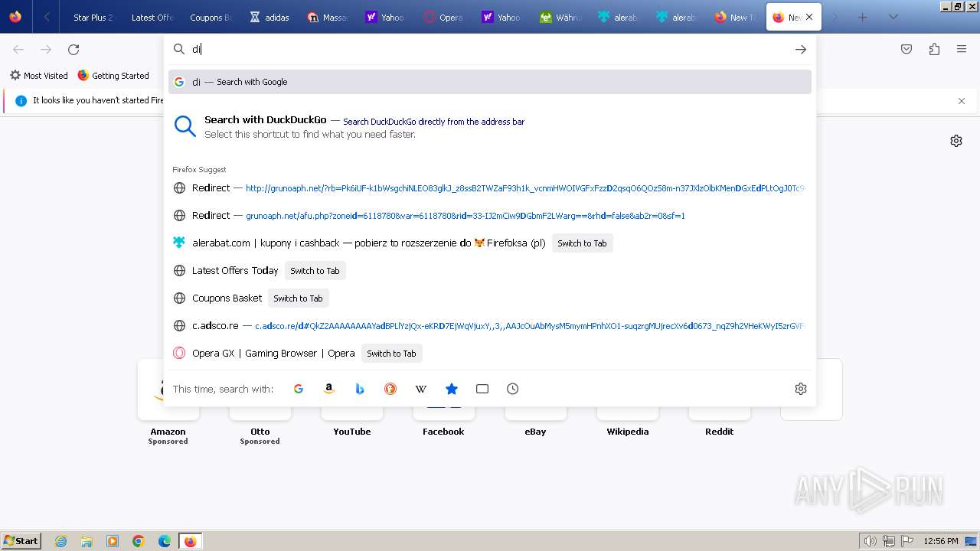Open the first Redirect grunoaph.net suggestion
980x551 pixels.
tap(490, 188)
